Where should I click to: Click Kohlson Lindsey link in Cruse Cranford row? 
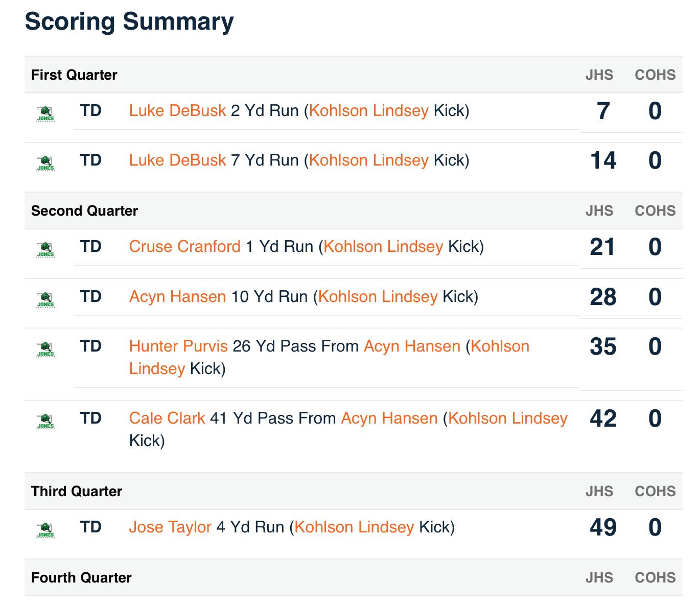(383, 246)
